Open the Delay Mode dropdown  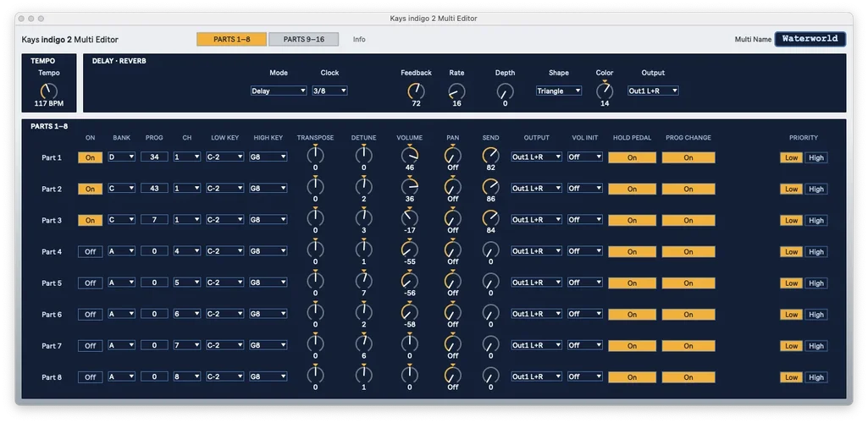coord(279,91)
